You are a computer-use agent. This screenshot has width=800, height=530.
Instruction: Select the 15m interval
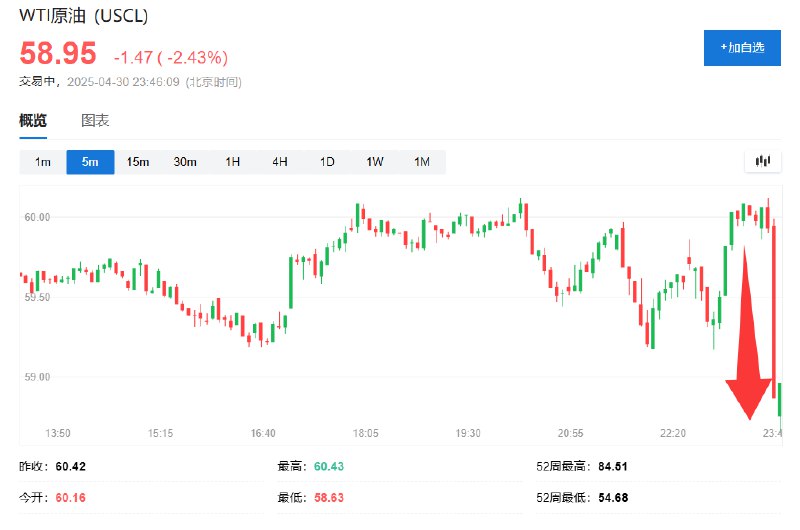point(138,162)
